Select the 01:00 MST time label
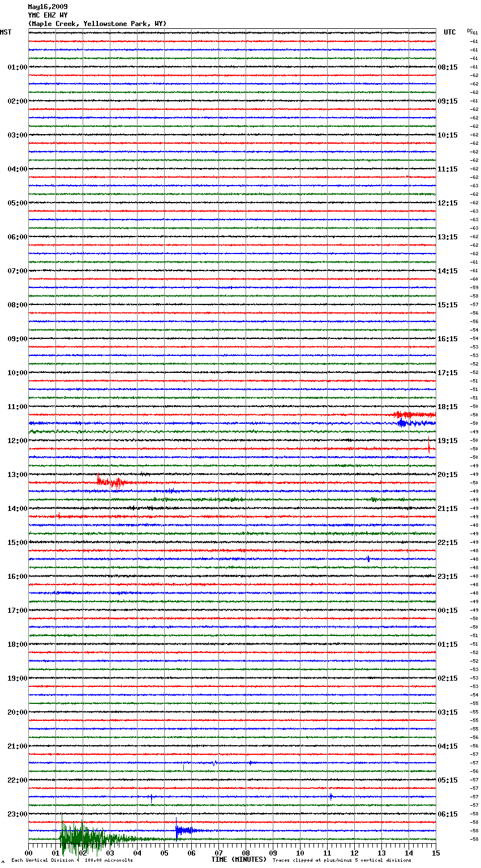Viewport: 481px width, 868px height. (18, 67)
